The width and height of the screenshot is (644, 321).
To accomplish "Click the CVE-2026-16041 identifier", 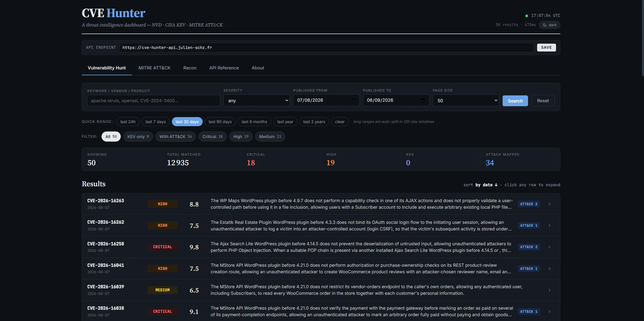I will 106,265.
